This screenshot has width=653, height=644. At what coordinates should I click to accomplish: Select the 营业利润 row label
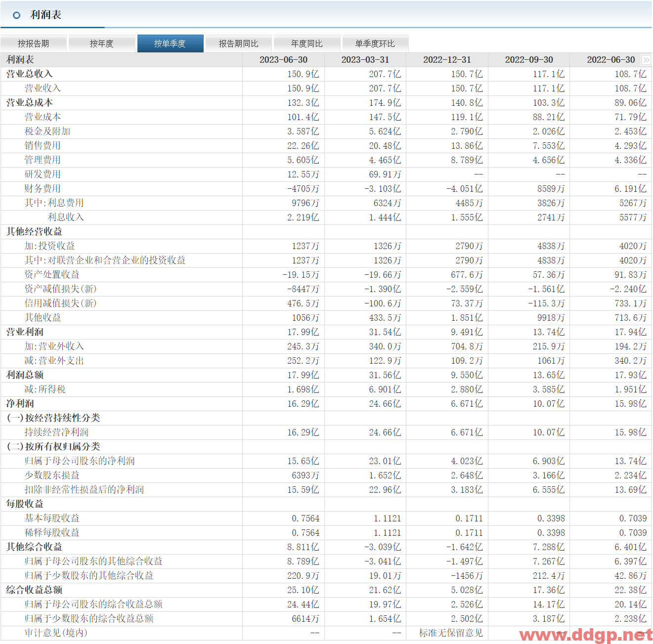click(25, 332)
